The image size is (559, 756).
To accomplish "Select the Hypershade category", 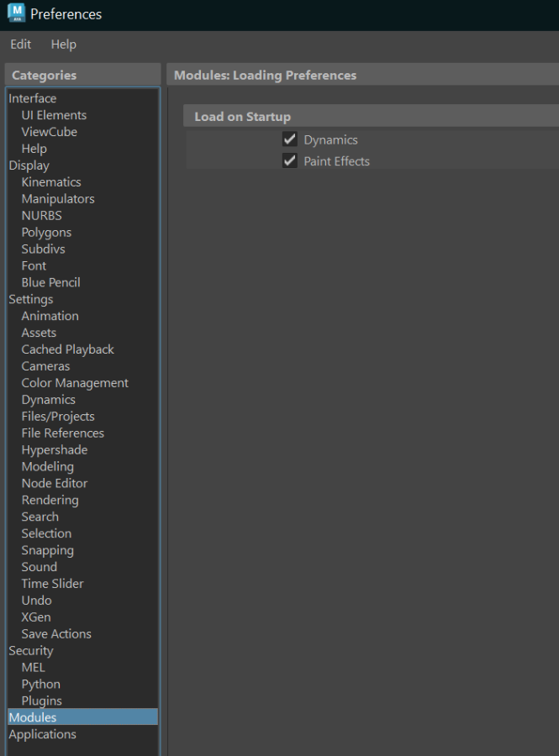I will [x=55, y=449].
